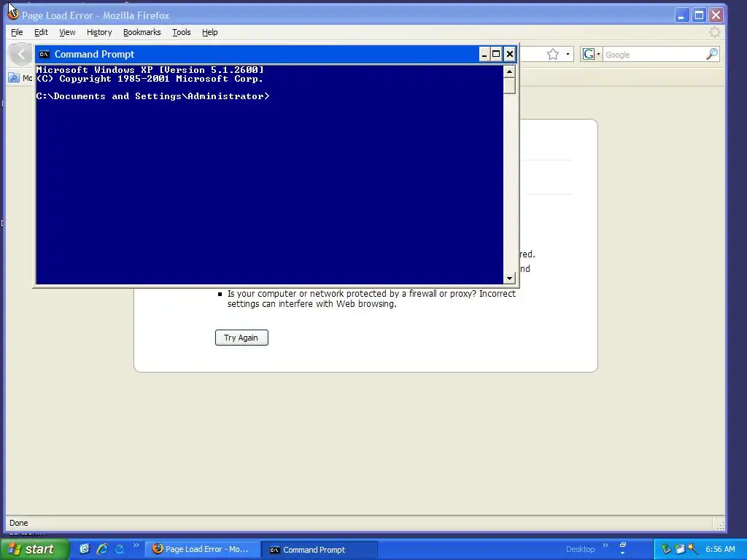The image size is (747, 560).
Task: Open the History menu in Firefox
Action: click(99, 32)
